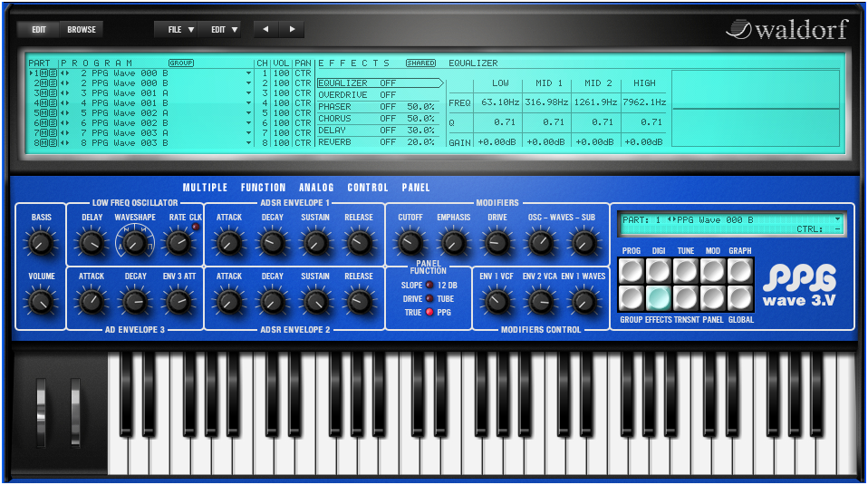Toggle the TRUE PPG LED

tap(429, 312)
